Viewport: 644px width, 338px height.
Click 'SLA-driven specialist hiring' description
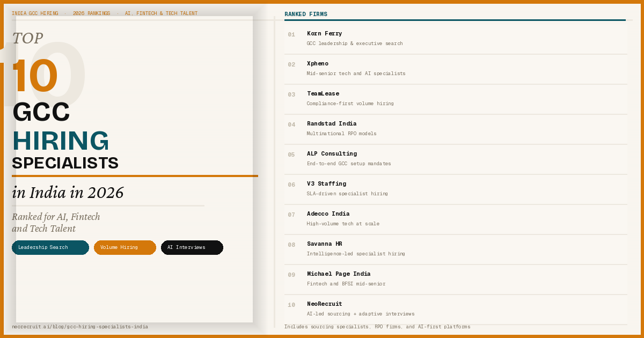coord(347,194)
